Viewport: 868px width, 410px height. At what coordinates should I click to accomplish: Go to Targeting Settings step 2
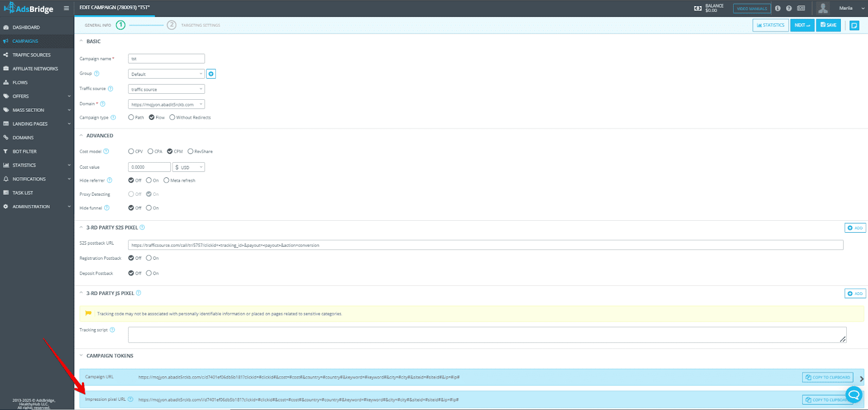[x=171, y=25]
